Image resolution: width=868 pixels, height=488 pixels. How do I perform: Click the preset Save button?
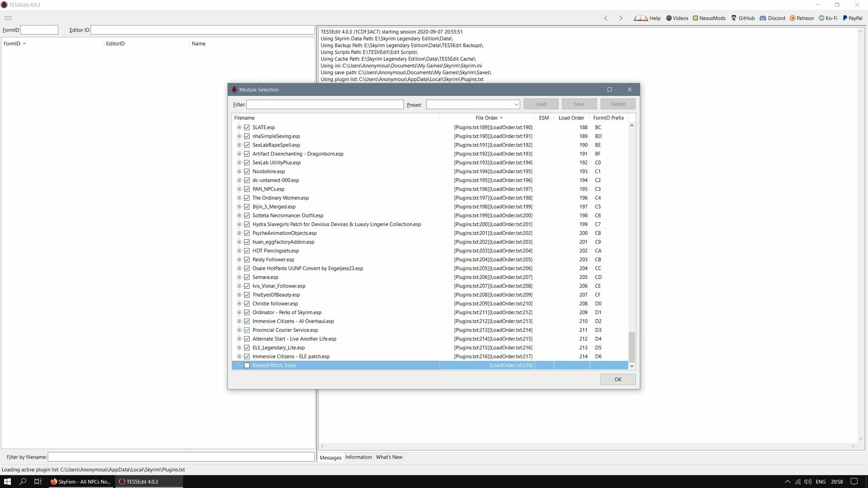[579, 104]
